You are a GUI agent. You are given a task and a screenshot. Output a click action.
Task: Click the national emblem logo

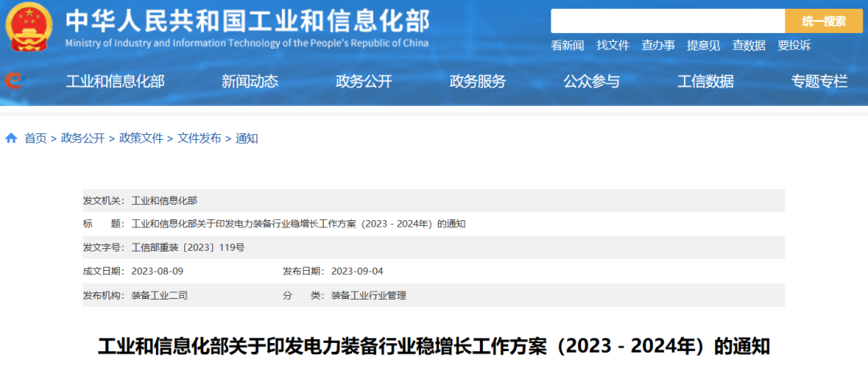tap(29, 27)
